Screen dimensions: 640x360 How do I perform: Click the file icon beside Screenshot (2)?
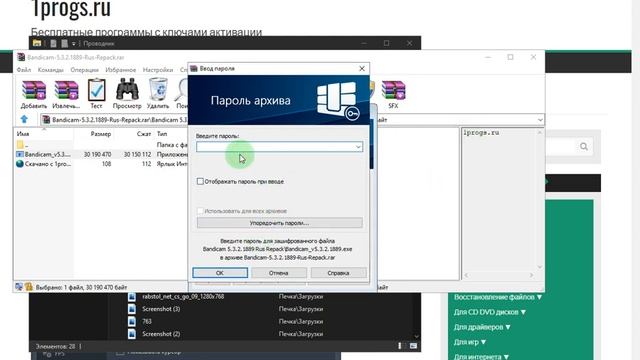click(x=132, y=334)
